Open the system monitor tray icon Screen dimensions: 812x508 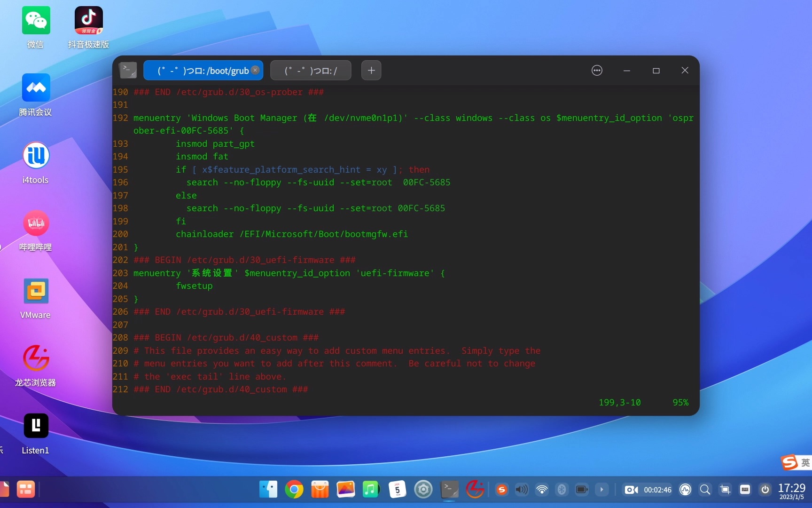coord(686,490)
